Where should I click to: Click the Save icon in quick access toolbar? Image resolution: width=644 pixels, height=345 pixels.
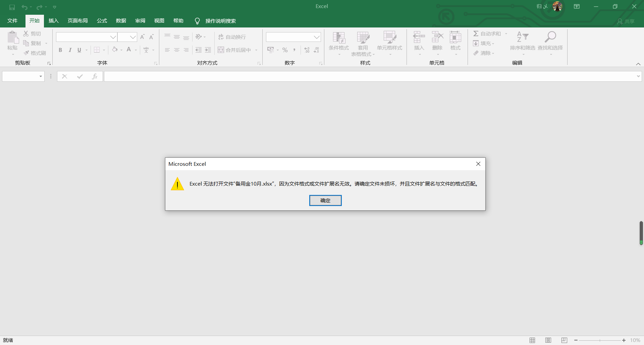coord(12,7)
